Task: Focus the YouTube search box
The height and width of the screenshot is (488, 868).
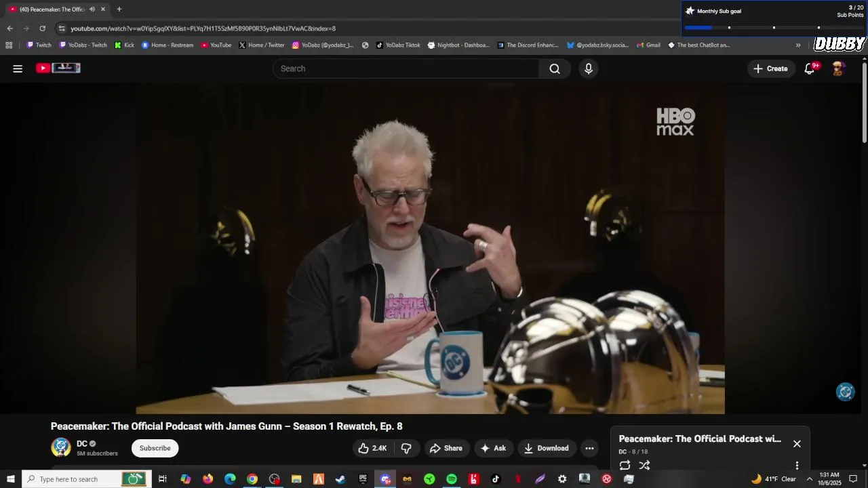Action: coord(407,68)
